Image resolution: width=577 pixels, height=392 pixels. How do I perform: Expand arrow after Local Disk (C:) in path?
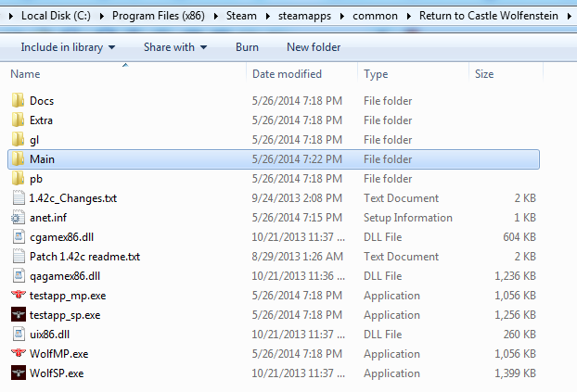(x=101, y=16)
